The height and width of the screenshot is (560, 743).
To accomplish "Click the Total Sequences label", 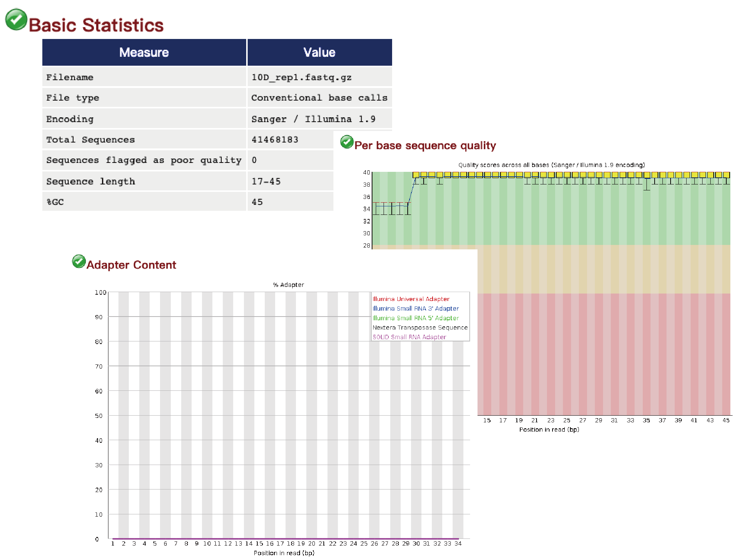I will [x=91, y=140].
